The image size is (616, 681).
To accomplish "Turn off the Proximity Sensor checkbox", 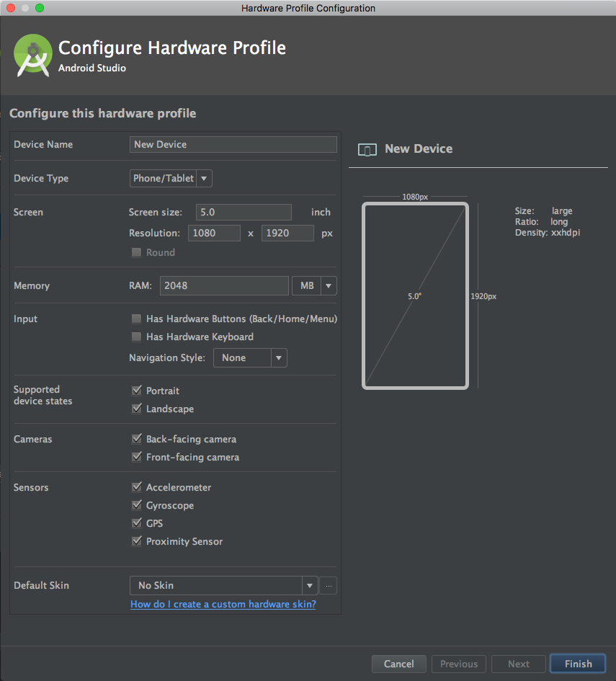I will [x=136, y=541].
